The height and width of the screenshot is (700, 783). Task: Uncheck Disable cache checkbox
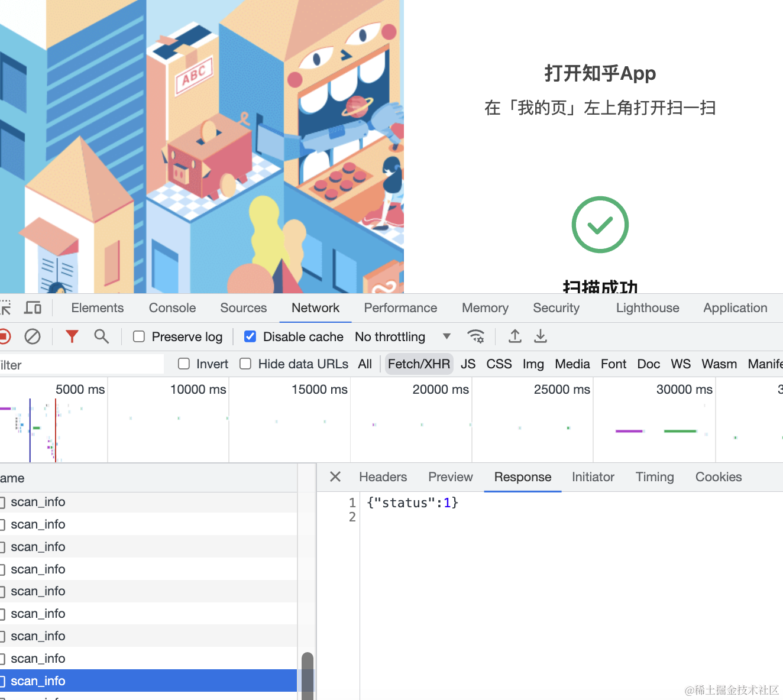coord(250,337)
